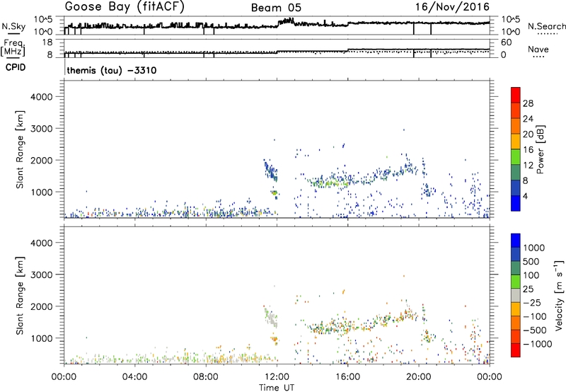Click the 'Velocity [m s-1]' colorbar title
The height and width of the screenshot is (392, 566).
(559, 295)
